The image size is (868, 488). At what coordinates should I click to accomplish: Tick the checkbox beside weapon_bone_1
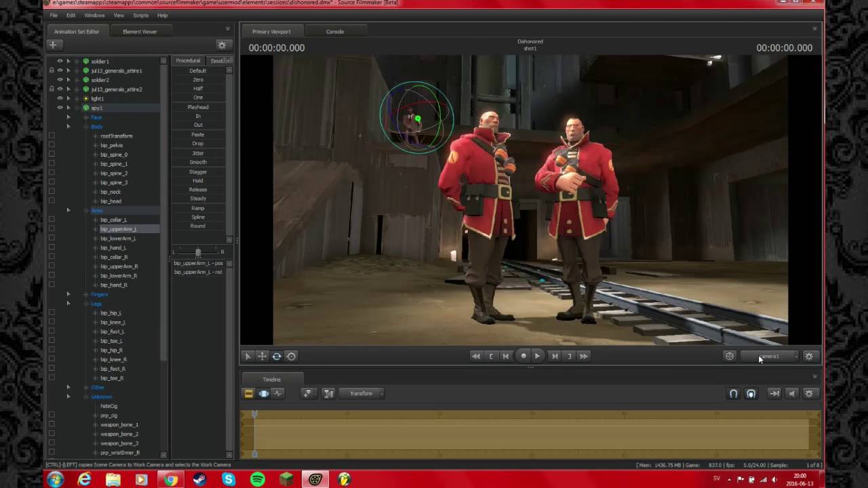(x=52, y=424)
